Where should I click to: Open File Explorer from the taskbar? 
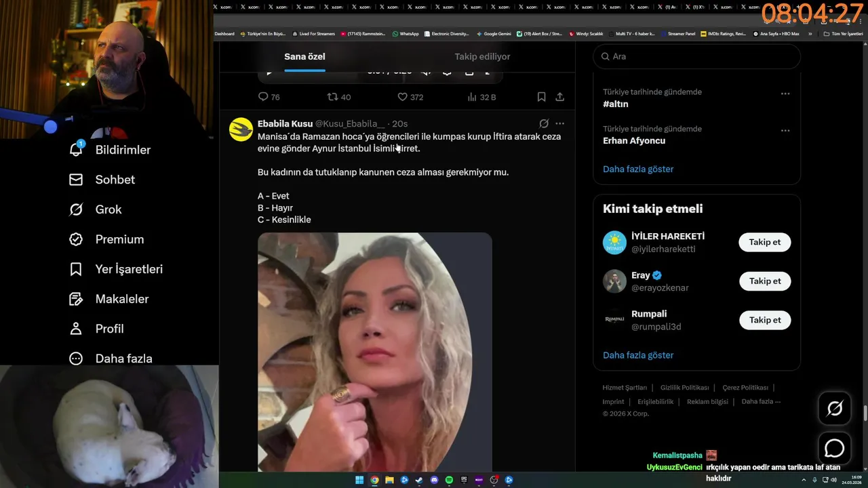pos(389,480)
